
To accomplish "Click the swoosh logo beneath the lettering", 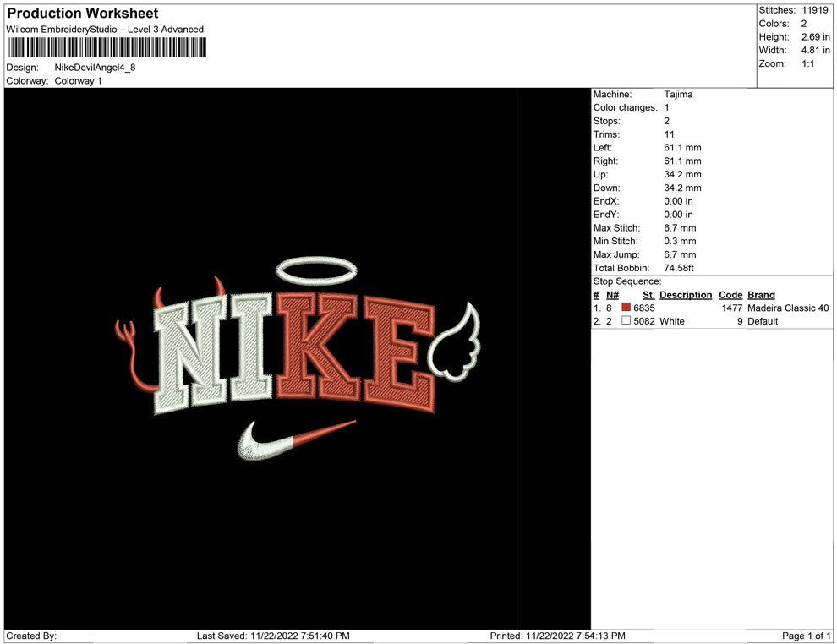I will 292,439.
